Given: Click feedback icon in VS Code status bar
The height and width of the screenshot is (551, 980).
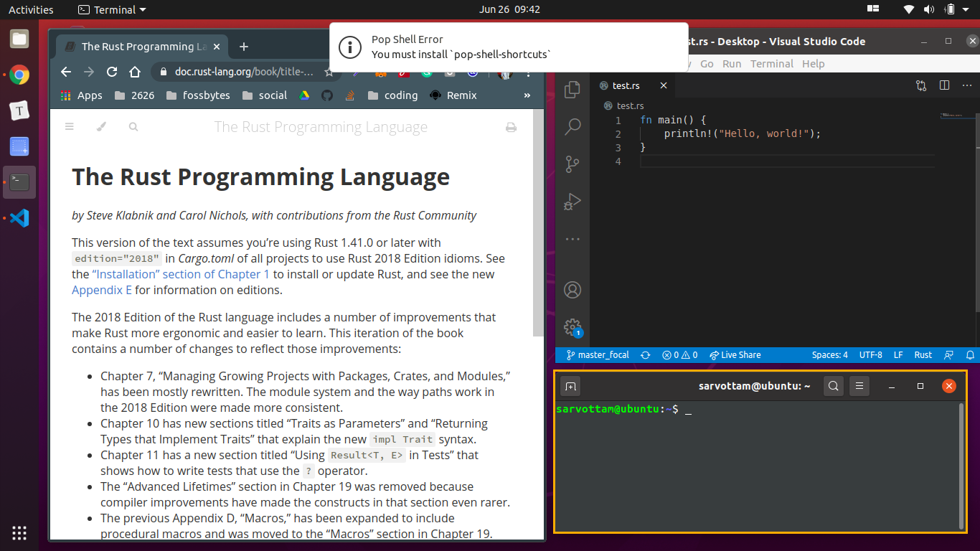Looking at the screenshot, I should 949,355.
